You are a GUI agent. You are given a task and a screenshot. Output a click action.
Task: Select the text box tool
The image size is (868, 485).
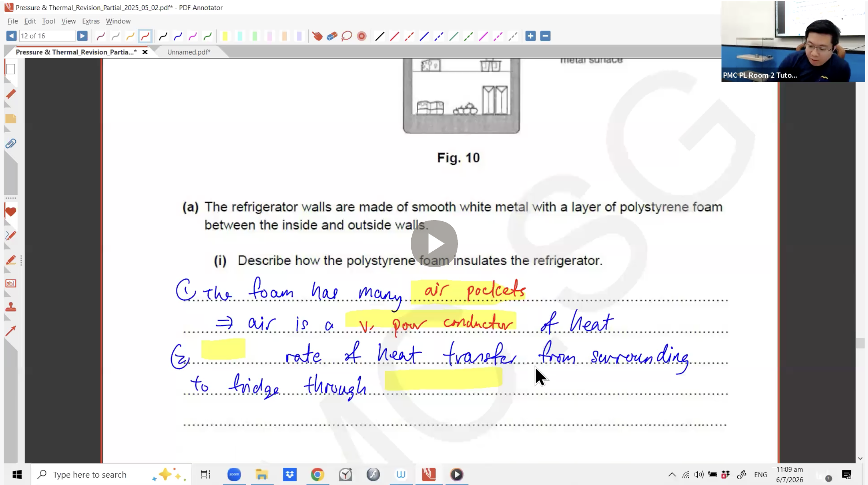click(11, 284)
